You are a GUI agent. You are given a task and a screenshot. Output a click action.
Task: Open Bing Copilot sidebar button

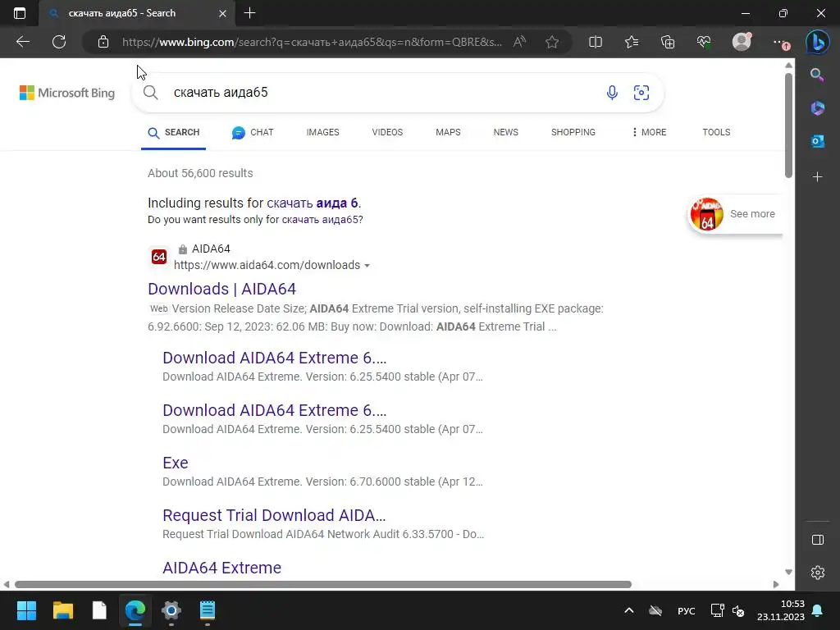click(818, 42)
